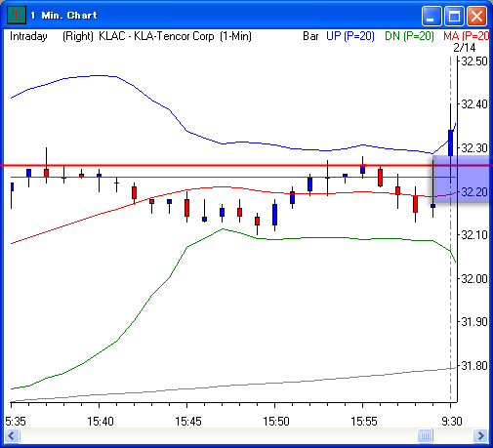
Task: Minimize the 1 Min. Chart window
Action: [x=431, y=16]
